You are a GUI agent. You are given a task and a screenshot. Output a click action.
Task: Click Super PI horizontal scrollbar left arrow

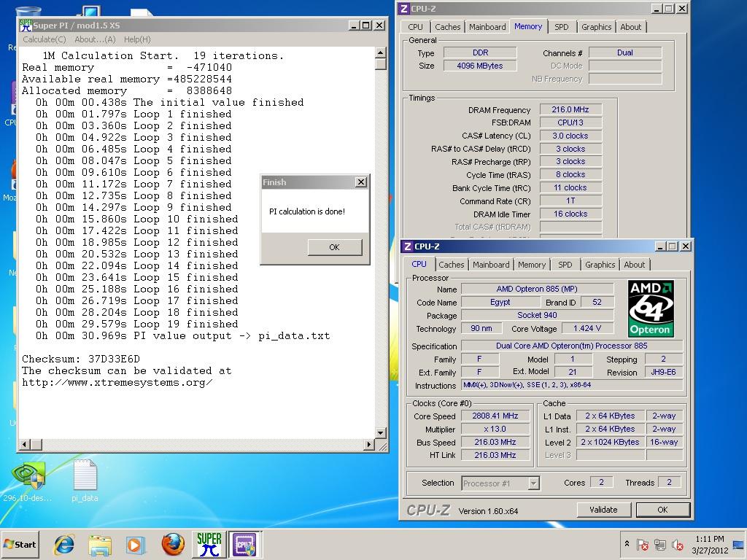(24, 444)
